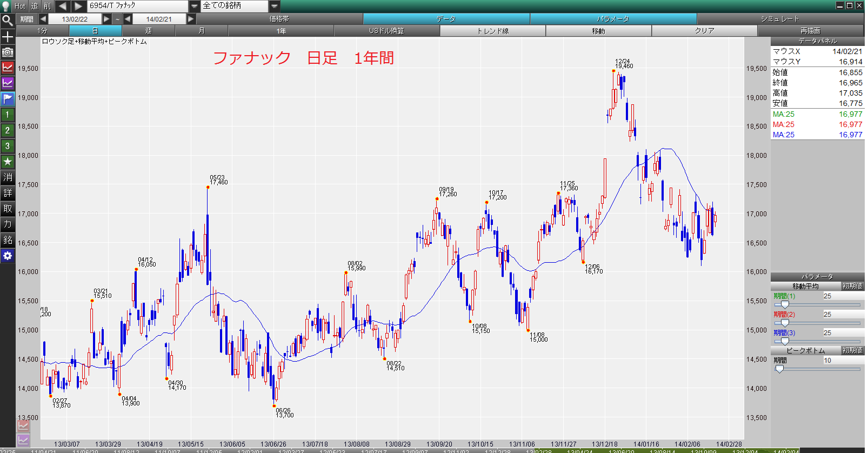Click the 期間(2) value field 25
Viewport: 868px width, 453px height.
pyautogui.click(x=843, y=315)
